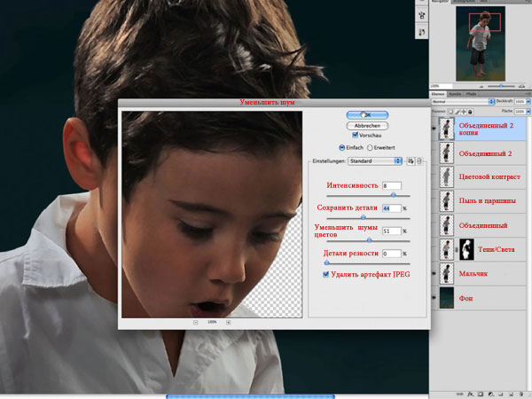Click the horizontal scrollbar below canvas

click(x=250, y=396)
